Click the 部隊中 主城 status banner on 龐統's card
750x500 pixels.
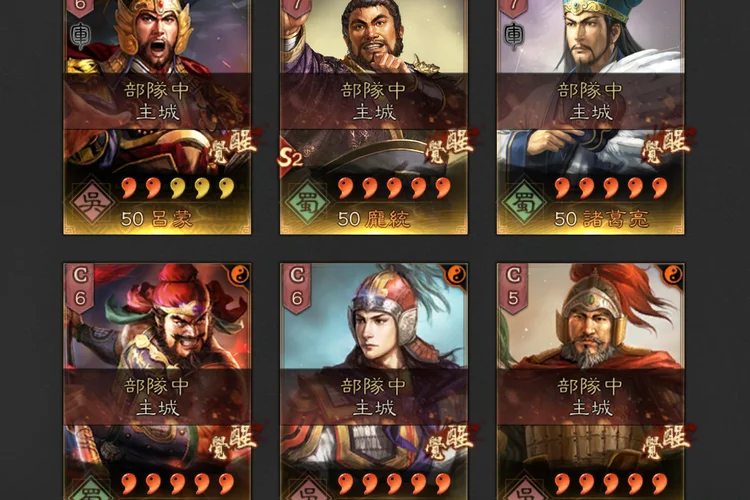click(x=374, y=101)
